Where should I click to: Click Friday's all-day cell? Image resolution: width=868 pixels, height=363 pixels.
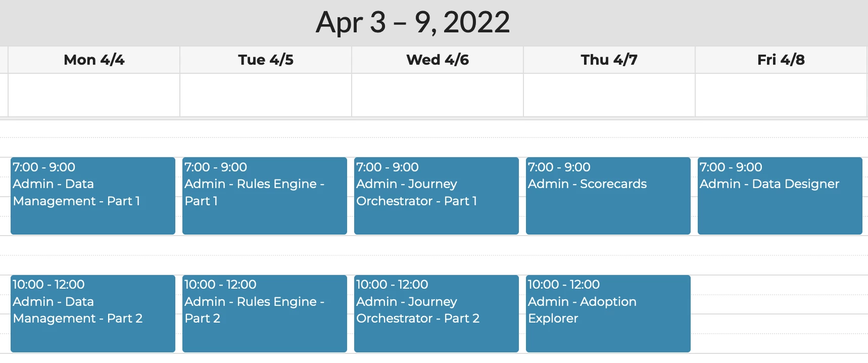(x=781, y=95)
